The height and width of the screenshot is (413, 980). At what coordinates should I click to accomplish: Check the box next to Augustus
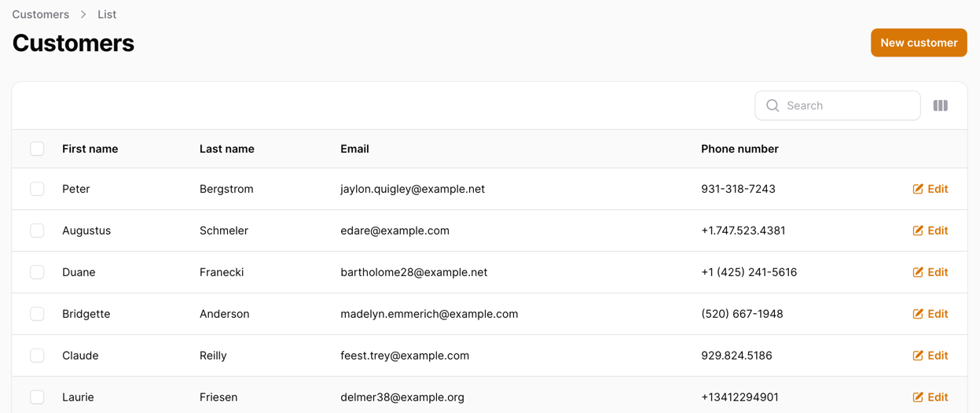coord(37,230)
